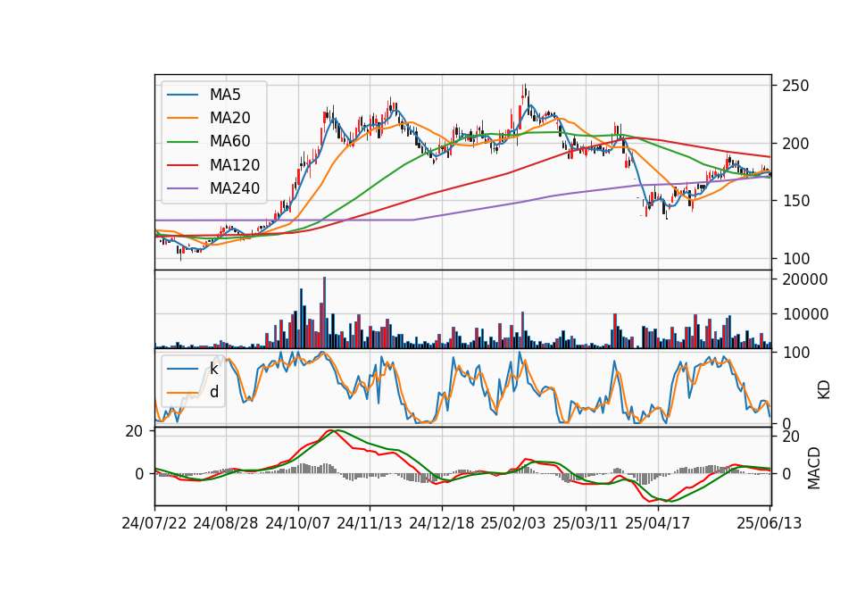Click the left-side MACD axis value 20

pos(134,431)
